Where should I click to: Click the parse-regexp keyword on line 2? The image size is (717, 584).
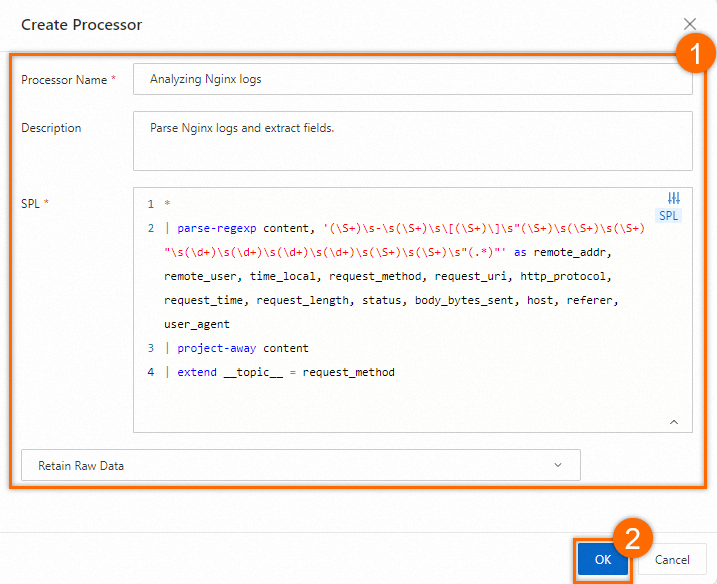tap(217, 228)
